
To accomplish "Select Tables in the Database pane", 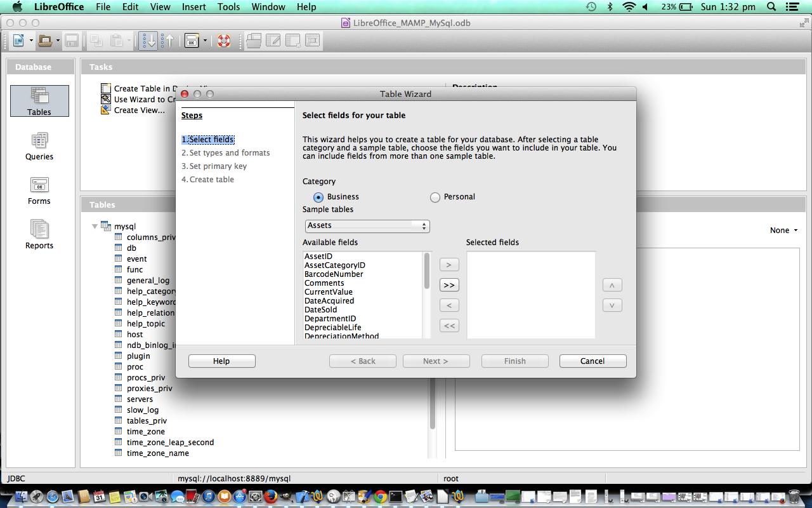I will pos(39,101).
